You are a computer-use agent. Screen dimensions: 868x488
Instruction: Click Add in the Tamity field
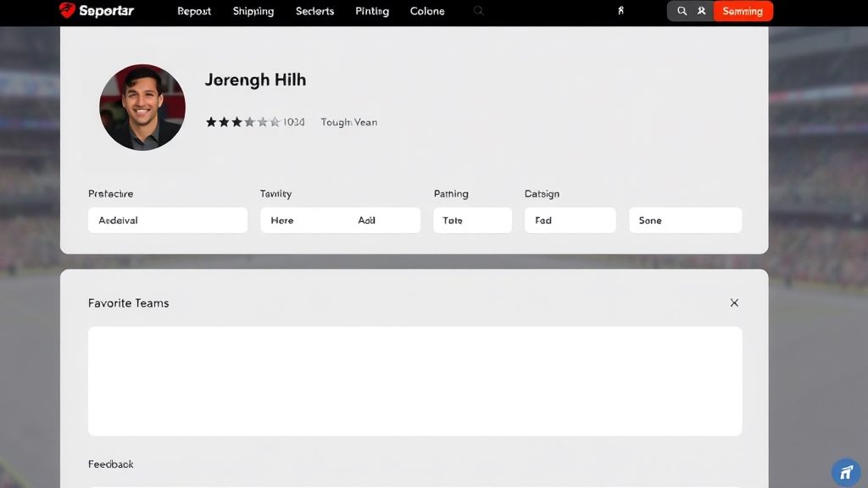click(x=366, y=220)
